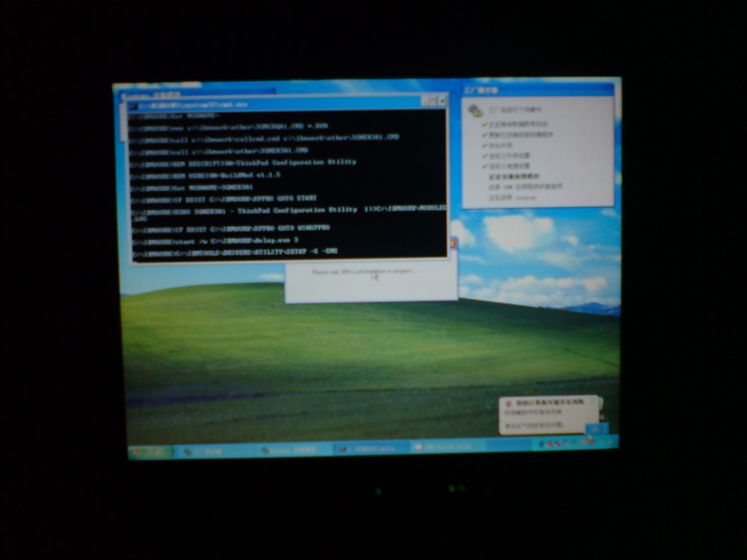Minimize the cmd.exe command prompt window
The width and height of the screenshot is (747, 560).
pyautogui.click(x=425, y=102)
